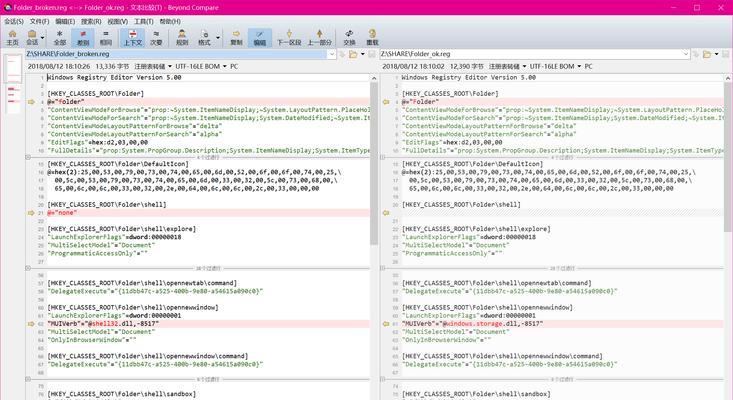Click right line [HKEY_CLASSES_ROOT\Folder\shell\opennewwindow]
Screen dimensions: 733x400
tap(487, 307)
